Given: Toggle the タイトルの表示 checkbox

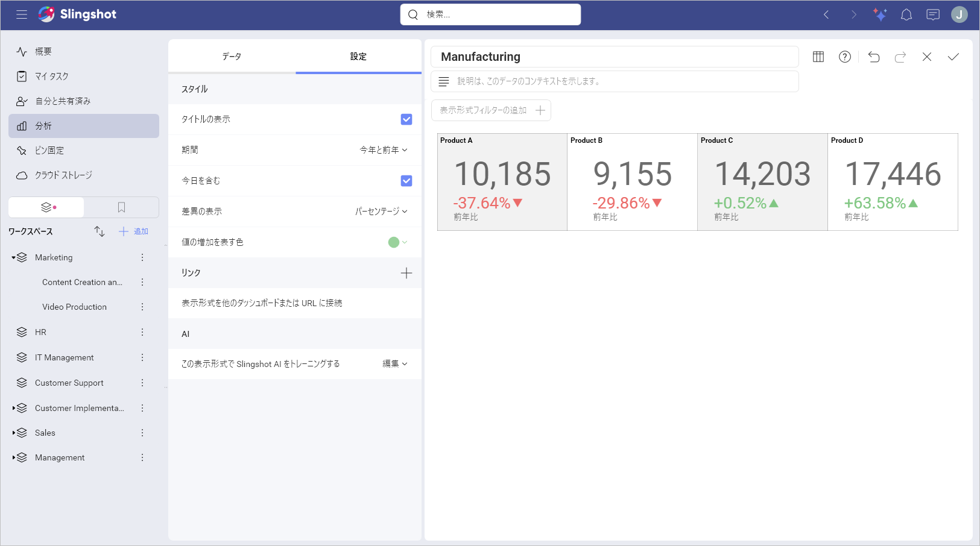Looking at the screenshot, I should coord(406,119).
